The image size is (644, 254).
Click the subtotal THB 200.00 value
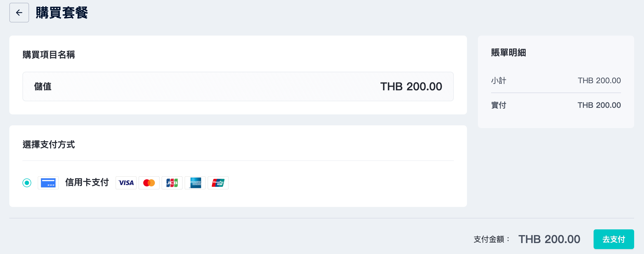(599, 80)
